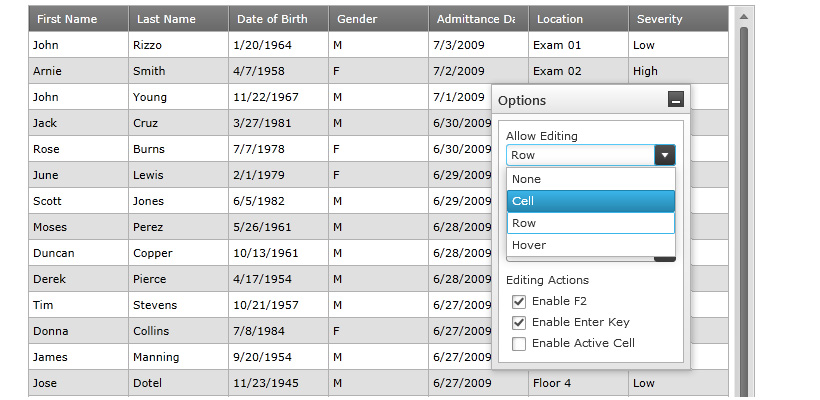Select cell 'Moses'

click(78, 227)
